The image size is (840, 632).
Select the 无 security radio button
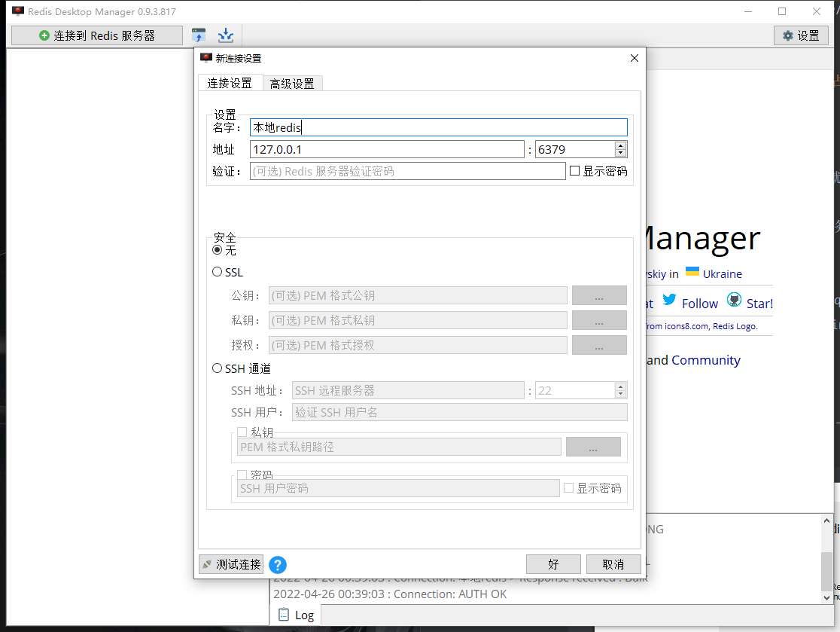[x=218, y=249]
